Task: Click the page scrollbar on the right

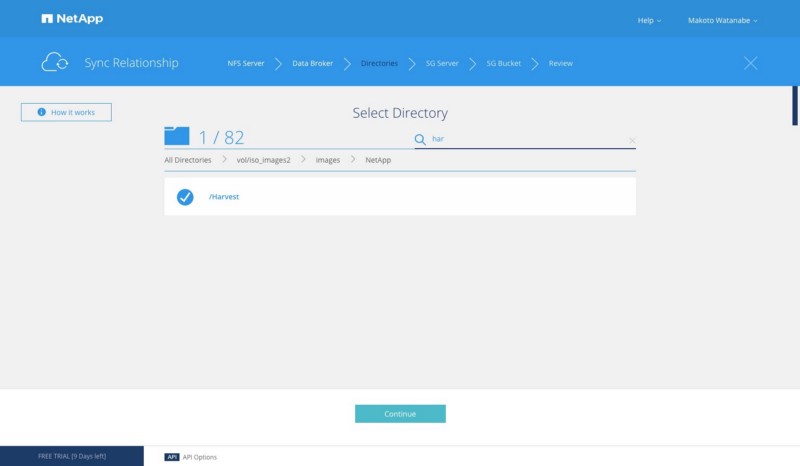Action: pos(795,105)
